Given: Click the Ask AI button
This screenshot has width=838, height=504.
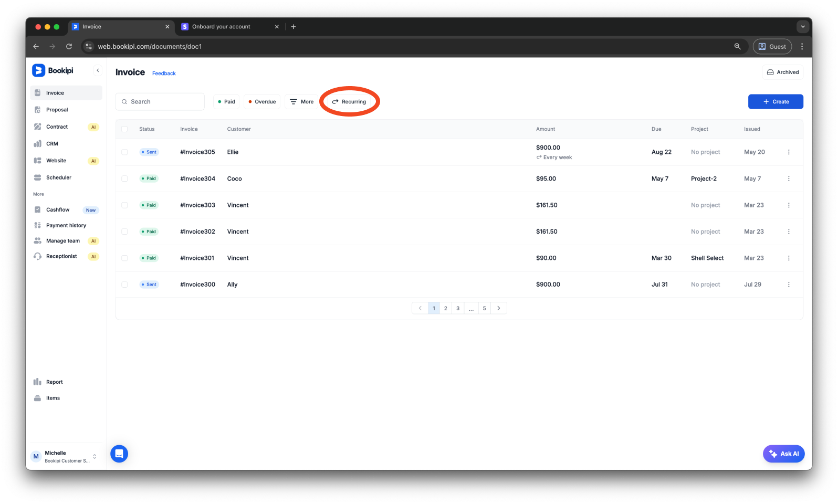Looking at the screenshot, I should click(x=783, y=454).
